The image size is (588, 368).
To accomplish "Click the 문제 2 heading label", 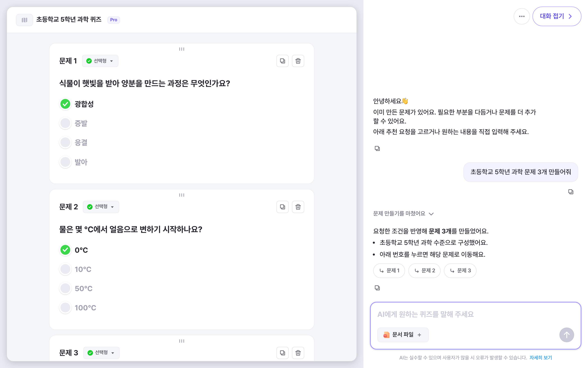I will coord(69,207).
